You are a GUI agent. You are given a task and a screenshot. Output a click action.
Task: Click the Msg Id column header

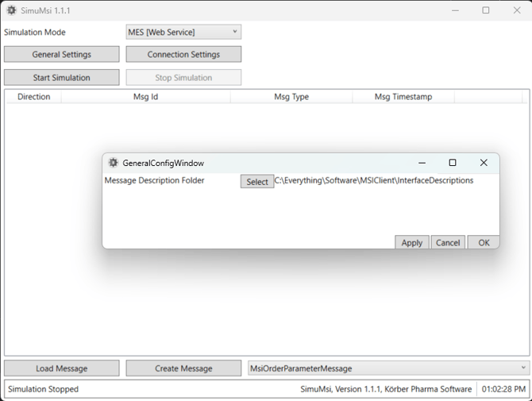click(145, 97)
